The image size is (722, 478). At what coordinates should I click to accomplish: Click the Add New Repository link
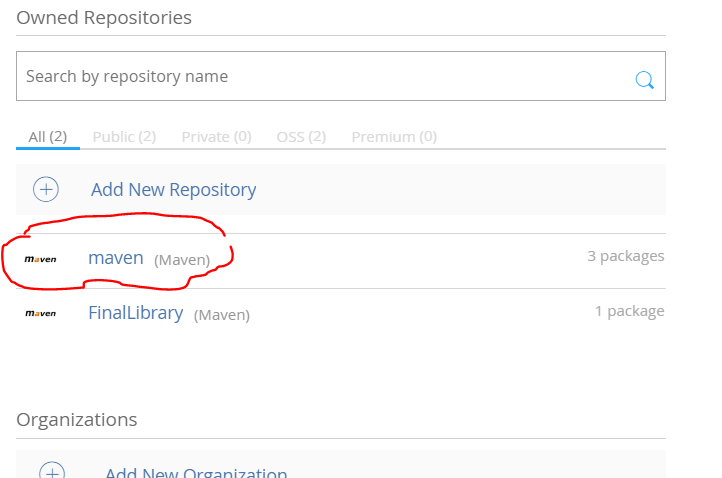coord(174,190)
